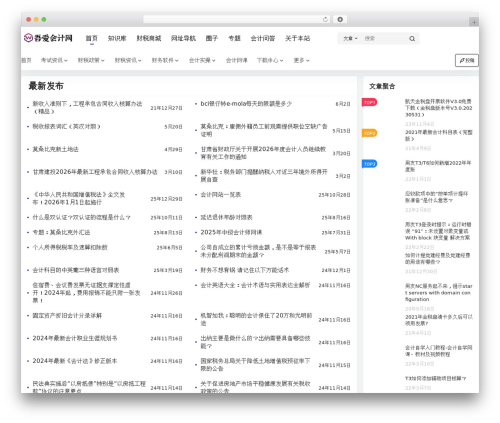Open 2024年最新会计职业生涯规划书 article

pos(75,338)
